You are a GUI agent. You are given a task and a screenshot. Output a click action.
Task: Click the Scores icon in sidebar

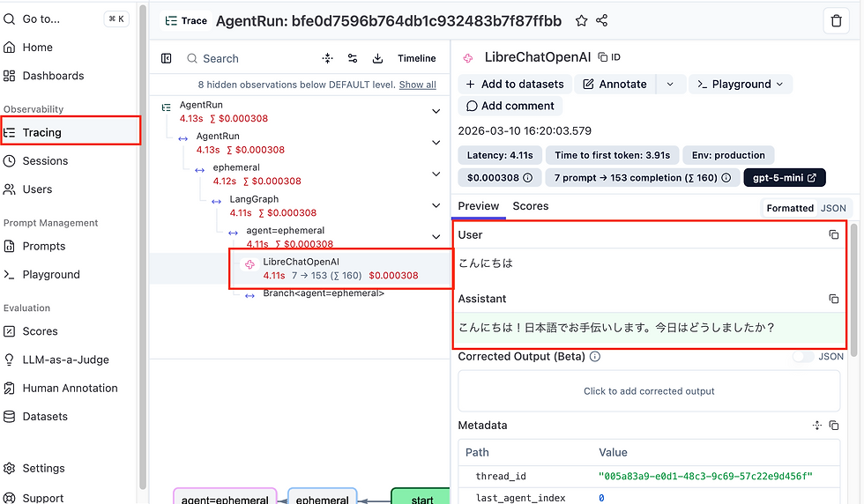(10, 331)
